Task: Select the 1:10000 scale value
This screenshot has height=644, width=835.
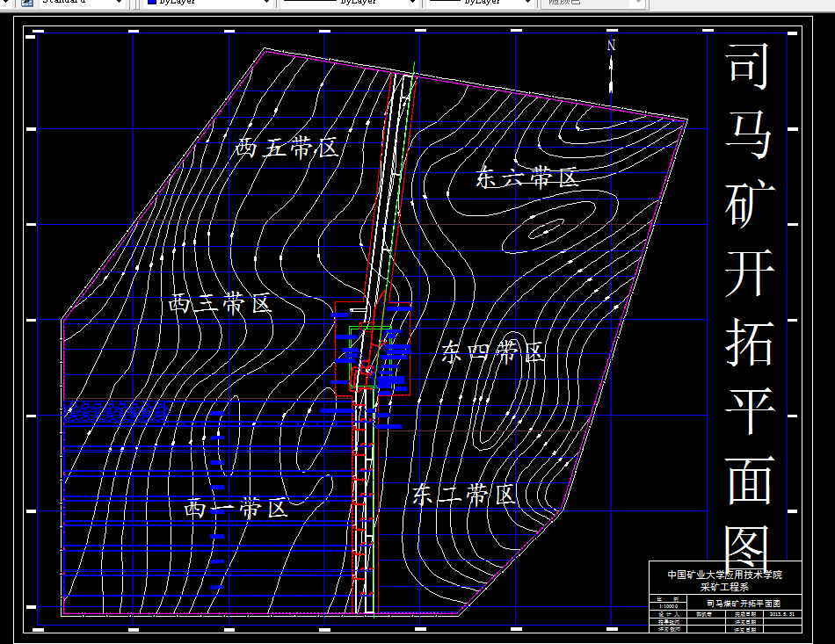Action: coord(668,607)
